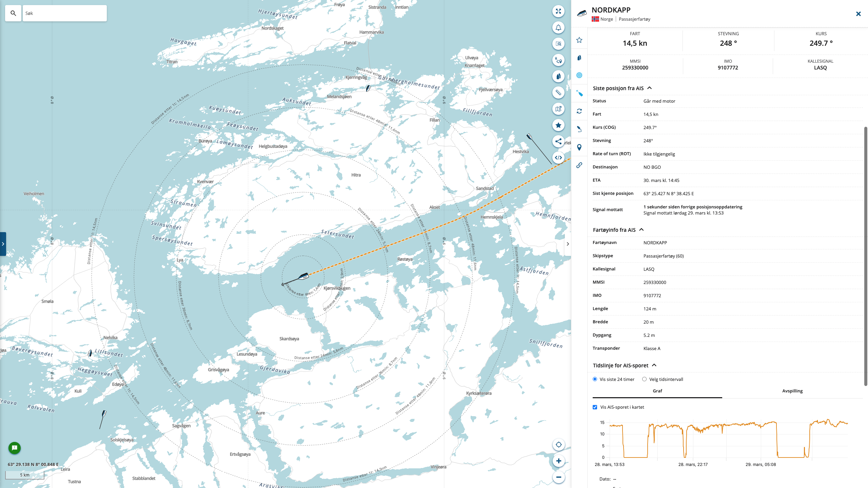Click the NORDKAPP ship on the map
The image size is (868, 488).
click(303, 277)
